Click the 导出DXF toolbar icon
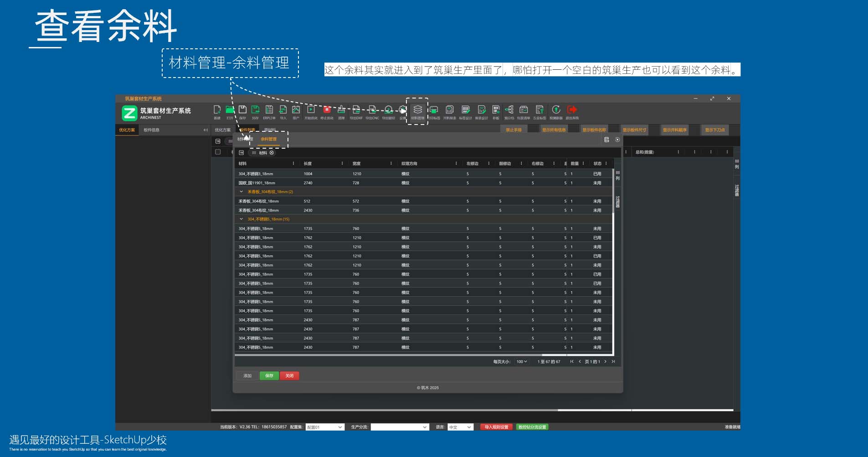Screen dimensions: 868x457 pyautogui.click(x=356, y=111)
